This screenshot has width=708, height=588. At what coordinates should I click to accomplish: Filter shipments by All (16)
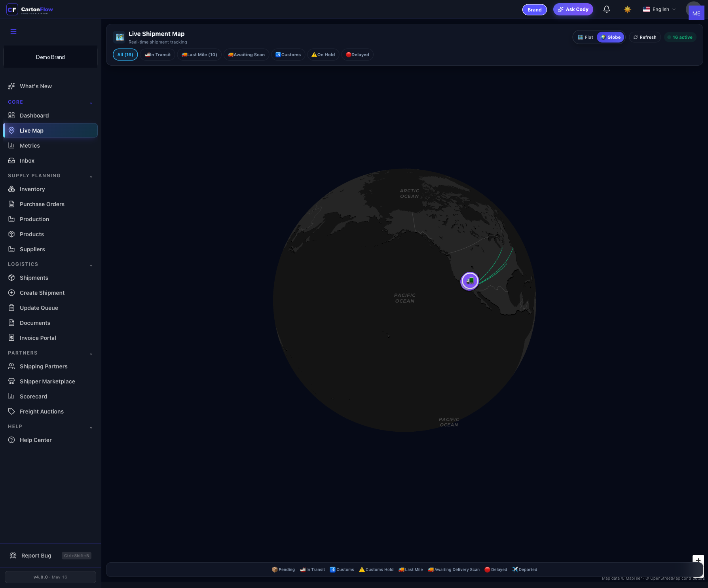coord(125,55)
